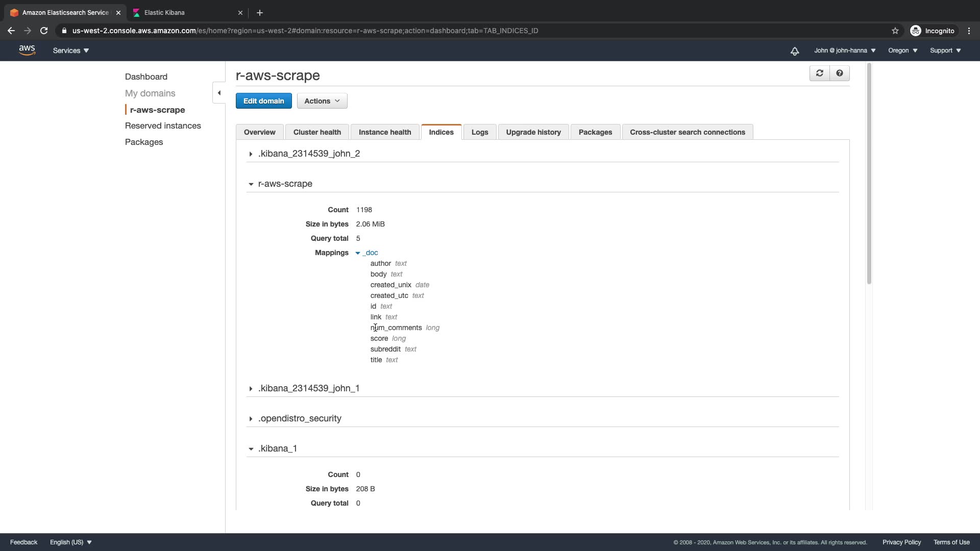Collapse the _doc mappings tree
This screenshot has height=551, width=980.
(358, 253)
